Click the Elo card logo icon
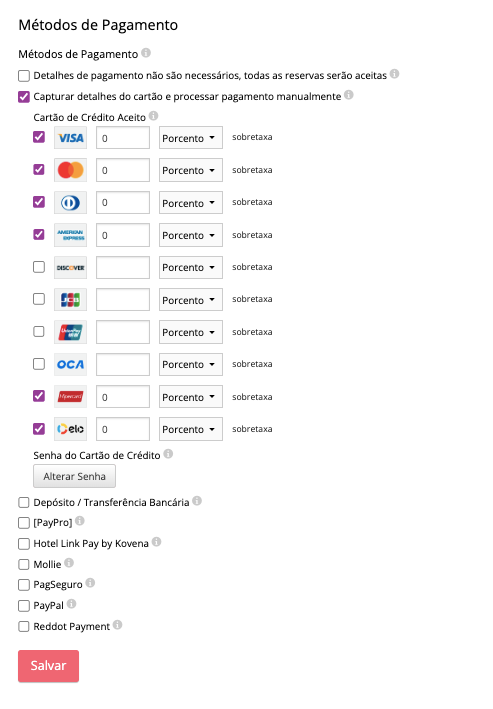 click(70, 429)
